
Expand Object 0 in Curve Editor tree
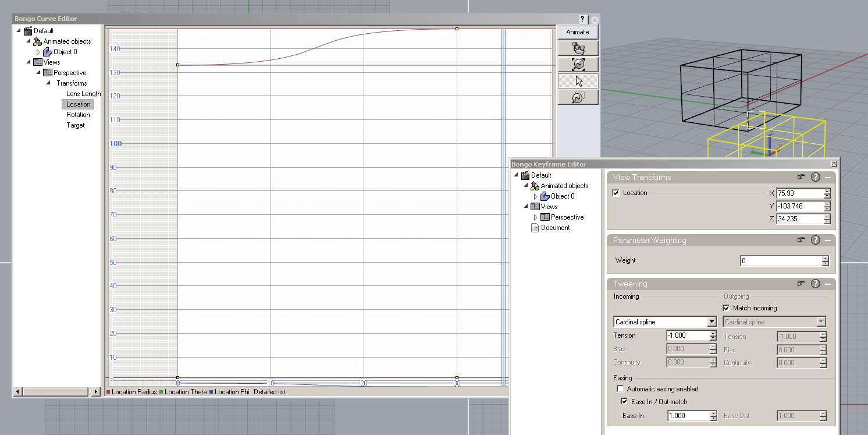(x=38, y=52)
